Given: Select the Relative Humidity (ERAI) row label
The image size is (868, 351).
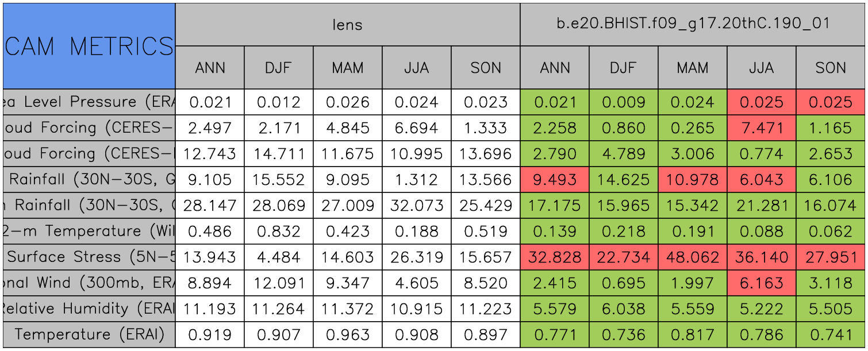Looking at the screenshot, I should tap(89, 308).
